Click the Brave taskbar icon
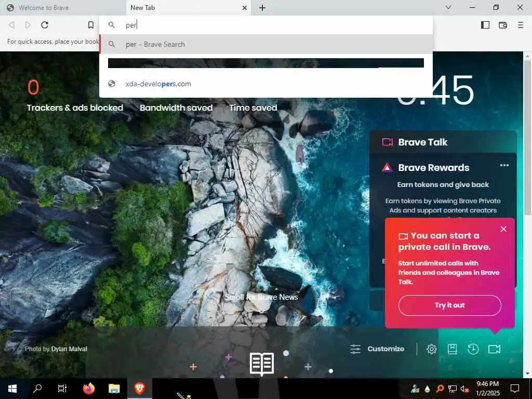 pyautogui.click(x=139, y=389)
